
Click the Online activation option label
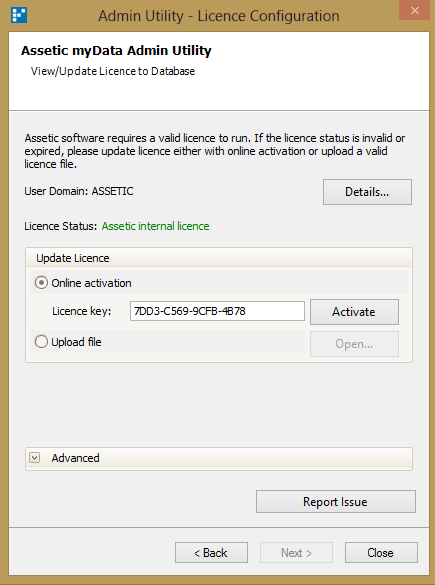click(x=91, y=283)
